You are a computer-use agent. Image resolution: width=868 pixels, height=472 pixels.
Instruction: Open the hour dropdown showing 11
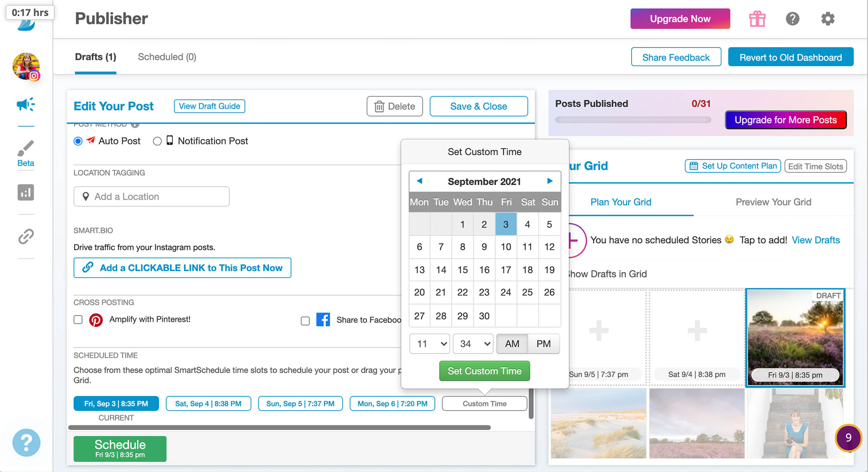click(x=430, y=344)
